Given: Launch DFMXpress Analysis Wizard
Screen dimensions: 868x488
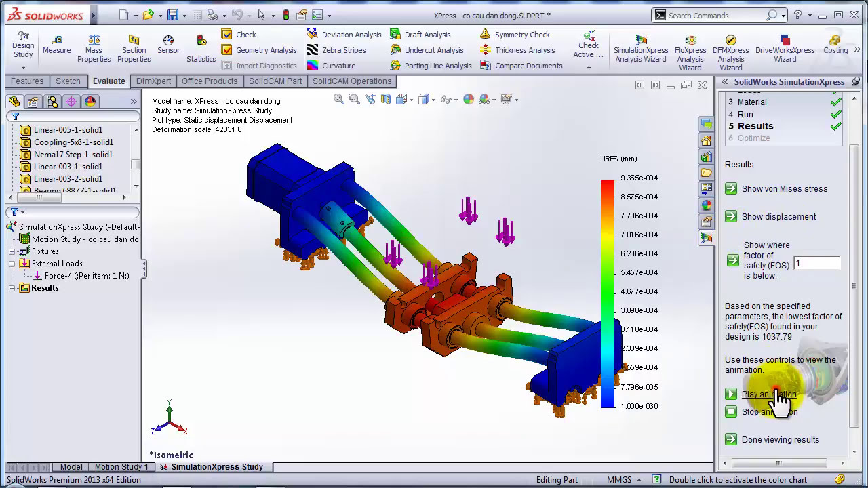Looking at the screenshot, I should (x=730, y=53).
